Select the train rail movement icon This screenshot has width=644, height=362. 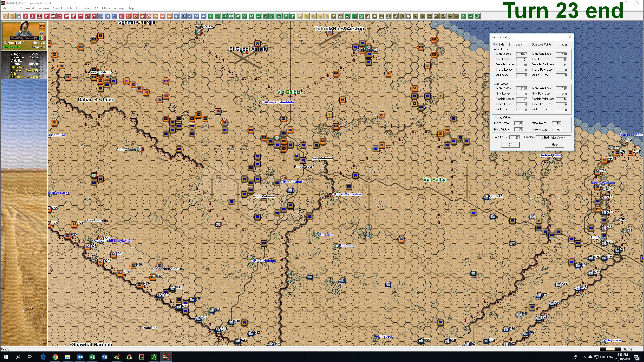pyautogui.click(x=53, y=16)
